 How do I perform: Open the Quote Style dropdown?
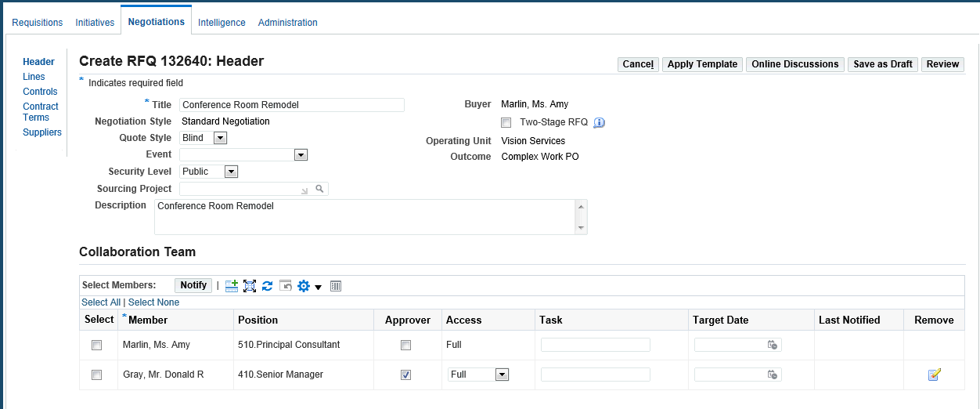[x=220, y=138]
